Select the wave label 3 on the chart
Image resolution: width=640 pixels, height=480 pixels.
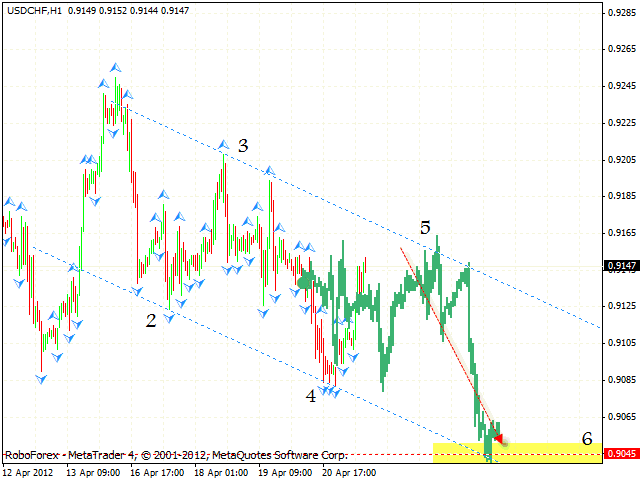tap(243, 145)
